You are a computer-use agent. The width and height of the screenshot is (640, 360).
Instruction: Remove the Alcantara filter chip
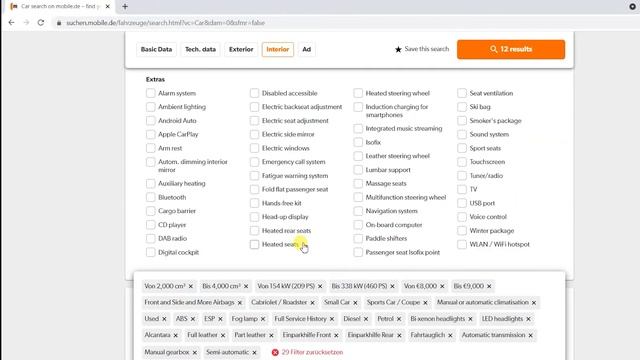click(x=176, y=336)
